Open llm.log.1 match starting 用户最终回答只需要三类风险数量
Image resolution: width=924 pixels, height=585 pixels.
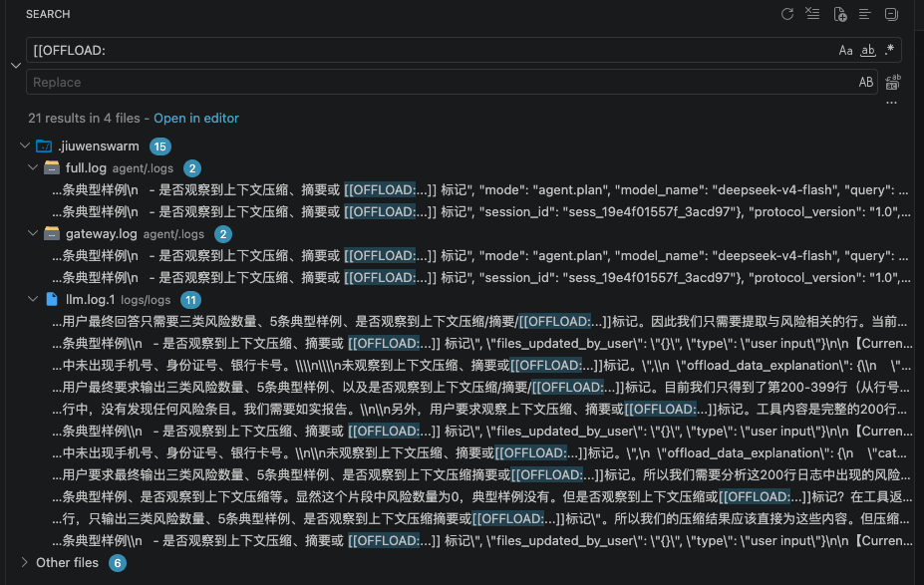pos(480,322)
